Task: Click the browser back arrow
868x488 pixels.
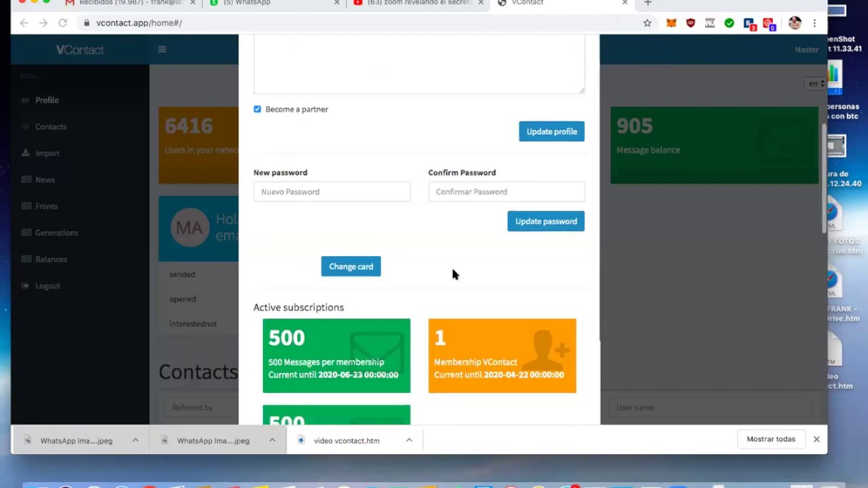Action: pyautogui.click(x=24, y=23)
